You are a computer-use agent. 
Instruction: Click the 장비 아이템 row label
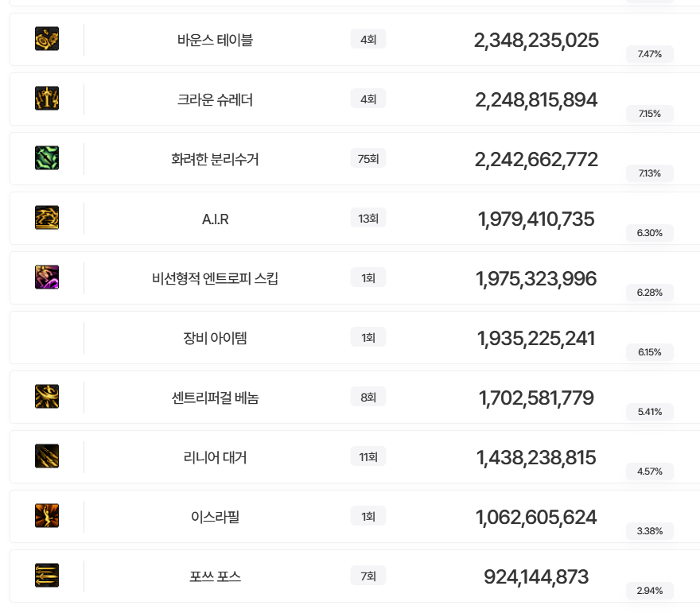point(215,338)
